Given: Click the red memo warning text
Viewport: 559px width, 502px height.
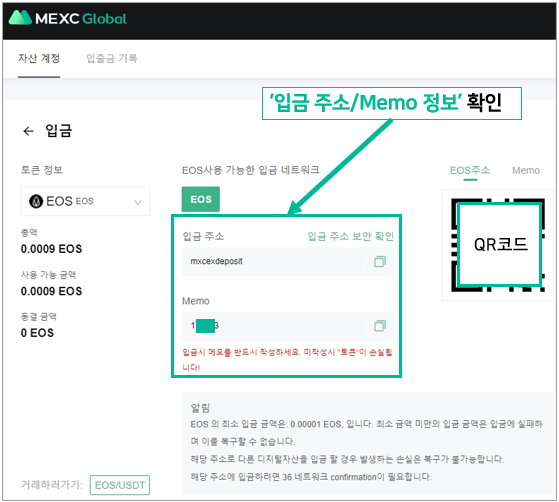Looking at the screenshot, I should [x=287, y=359].
